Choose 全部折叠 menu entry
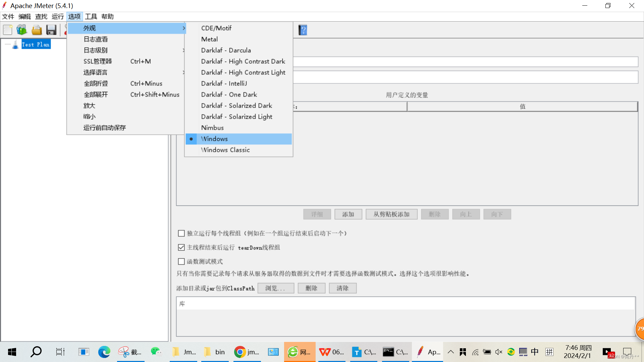 click(126, 83)
